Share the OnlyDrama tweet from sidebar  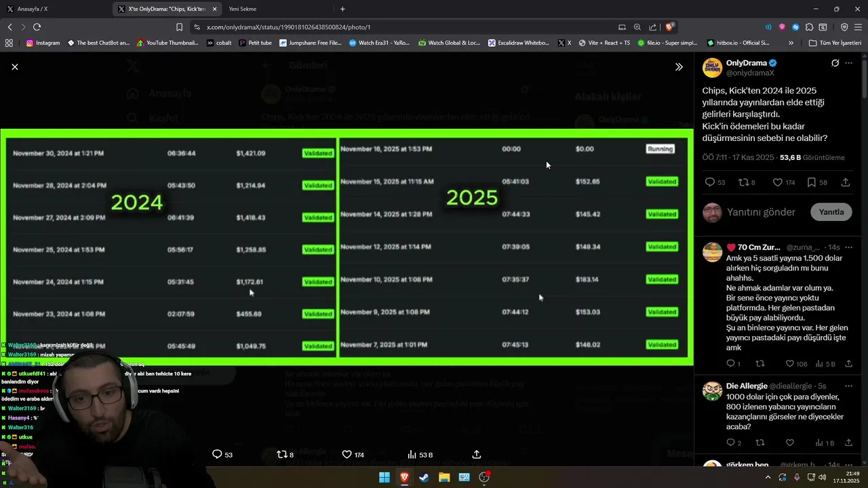[846, 182]
